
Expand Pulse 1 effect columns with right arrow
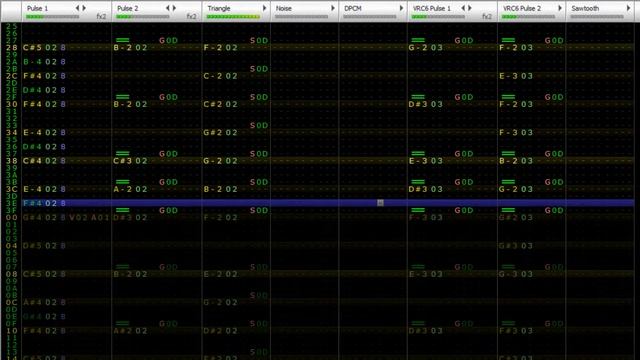point(84,8)
